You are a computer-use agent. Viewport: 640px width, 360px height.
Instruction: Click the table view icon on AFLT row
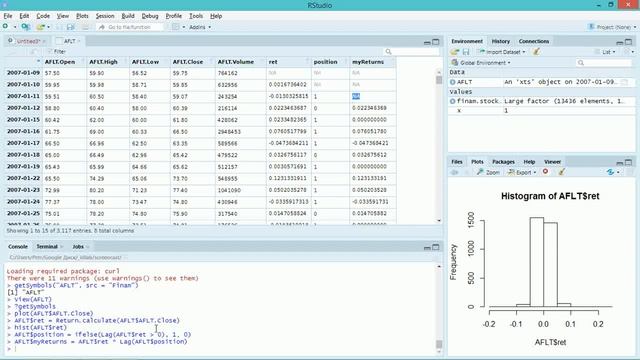pos(624,82)
